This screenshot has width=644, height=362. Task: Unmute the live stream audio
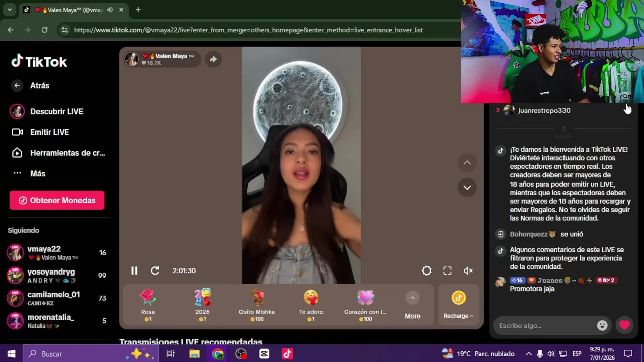[468, 270]
